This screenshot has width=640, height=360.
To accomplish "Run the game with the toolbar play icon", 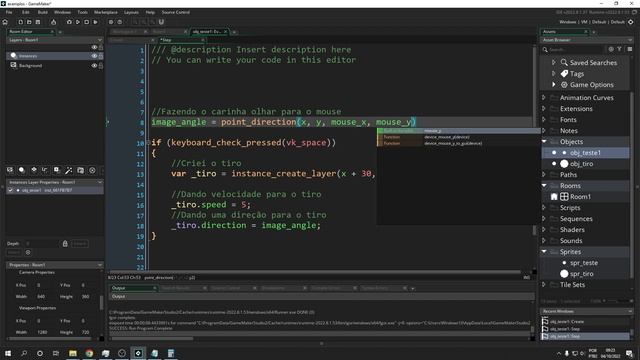I will pos(78,22).
